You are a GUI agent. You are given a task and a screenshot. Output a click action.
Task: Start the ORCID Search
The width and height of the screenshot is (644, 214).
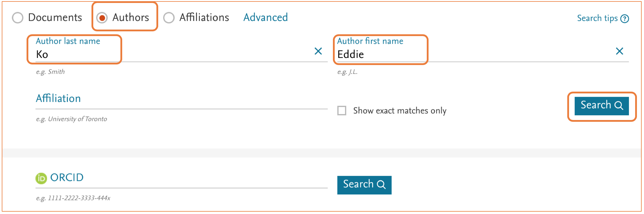(x=364, y=184)
